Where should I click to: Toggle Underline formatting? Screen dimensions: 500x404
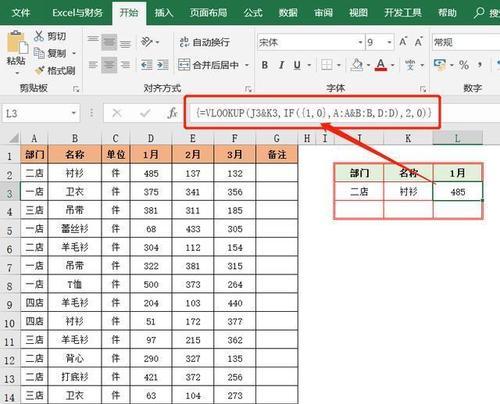[x=297, y=65]
